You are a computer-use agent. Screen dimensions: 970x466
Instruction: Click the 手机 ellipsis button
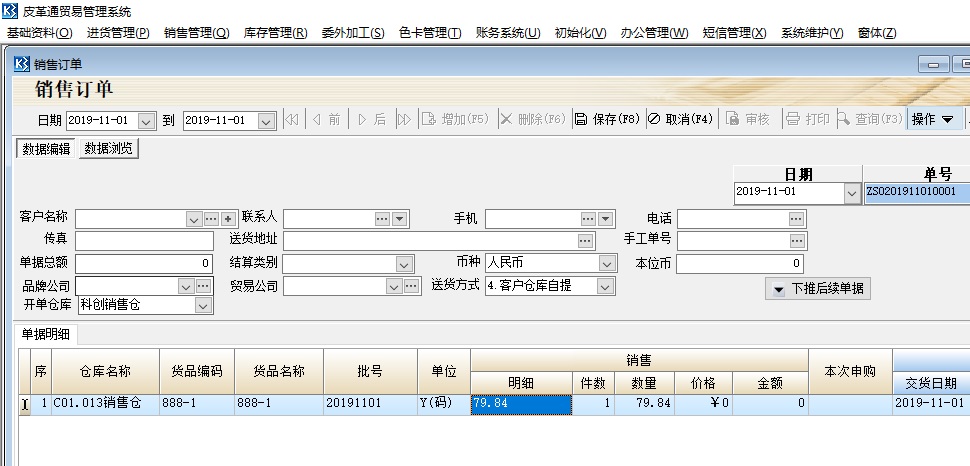click(x=588, y=219)
